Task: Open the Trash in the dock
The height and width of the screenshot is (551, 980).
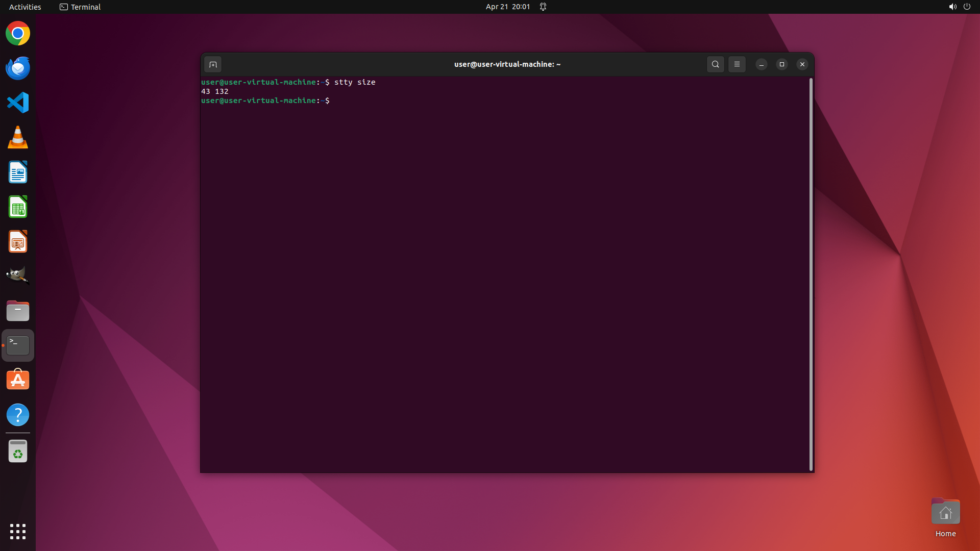Action: click(18, 451)
